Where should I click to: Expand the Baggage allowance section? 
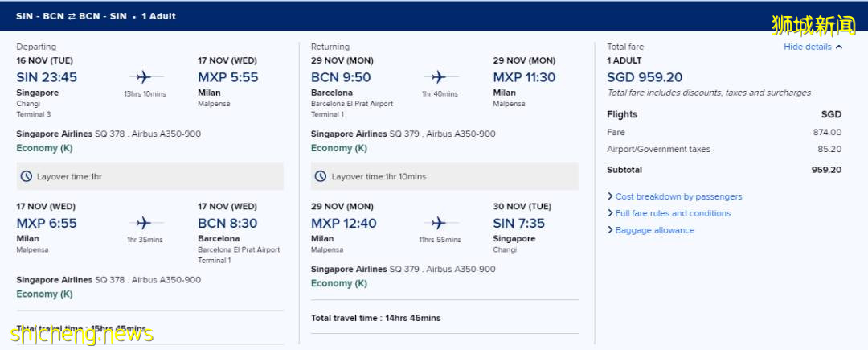coord(654,230)
